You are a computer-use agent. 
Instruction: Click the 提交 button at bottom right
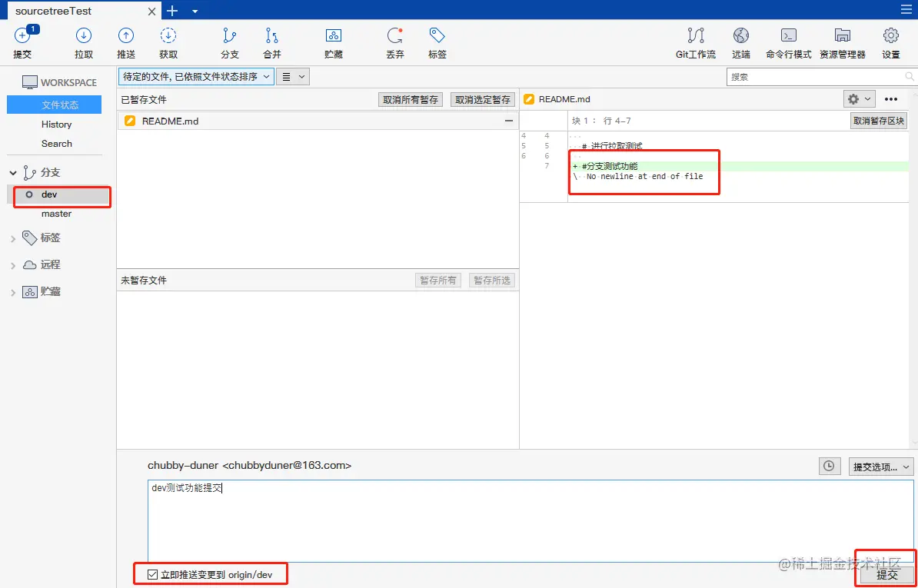pos(887,574)
